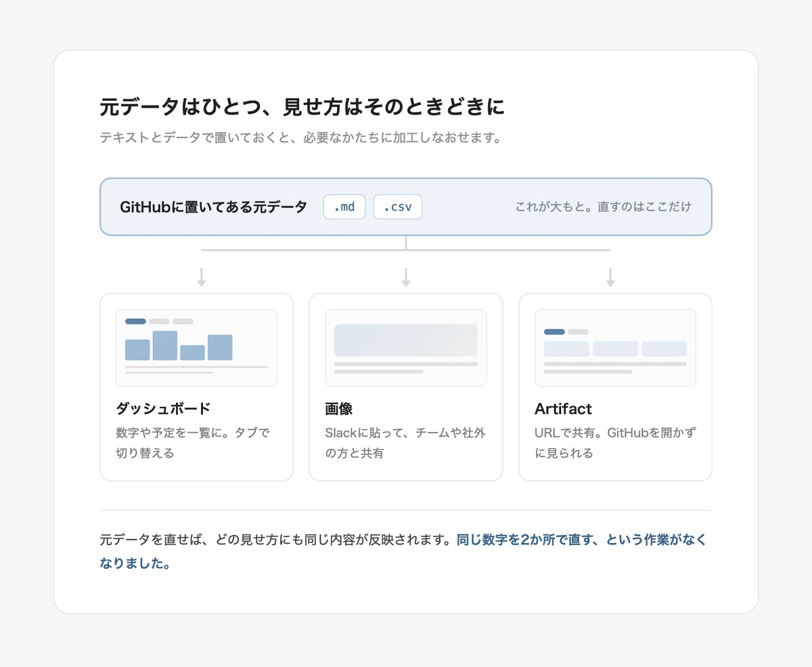This screenshot has height=667, width=812.
Task: Click the .csv file type badge
Action: pyautogui.click(x=398, y=207)
